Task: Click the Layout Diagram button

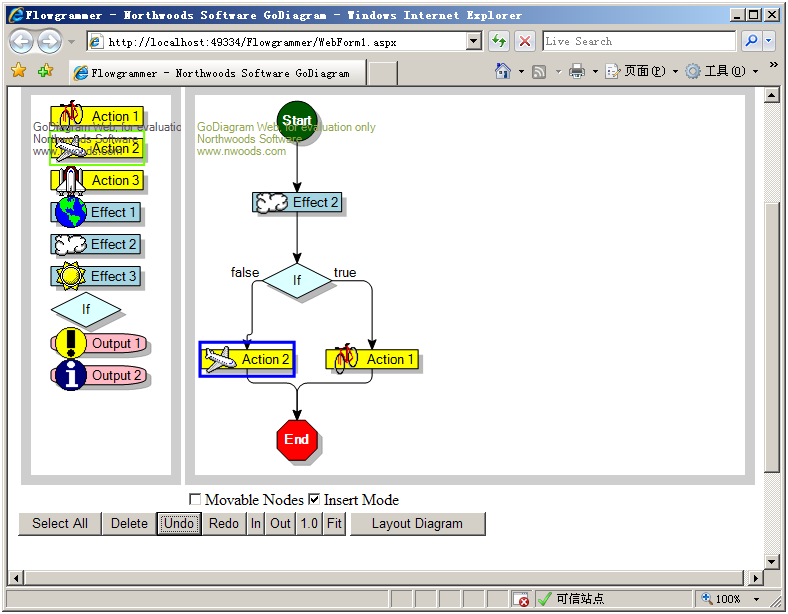Action: click(x=417, y=524)
